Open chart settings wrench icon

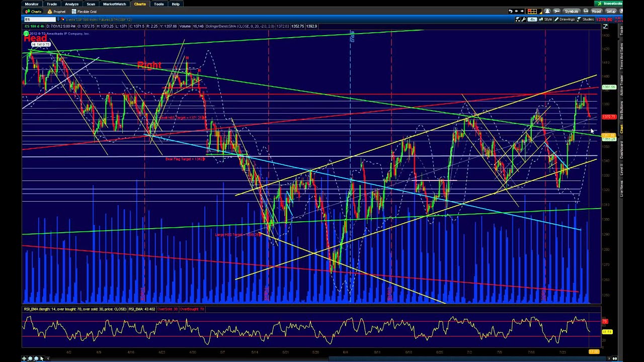click(x=524, y=20)
